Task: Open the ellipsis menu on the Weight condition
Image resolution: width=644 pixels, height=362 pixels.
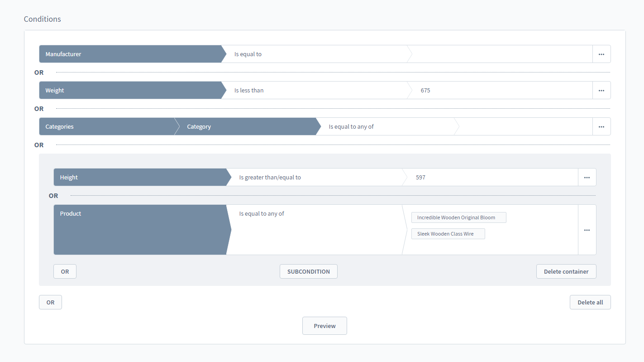Action: tap(601, 90)
